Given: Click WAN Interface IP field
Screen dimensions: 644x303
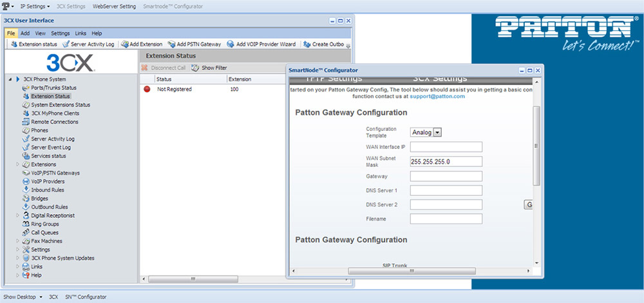Looking at the screenshot, I should point(446,147).
